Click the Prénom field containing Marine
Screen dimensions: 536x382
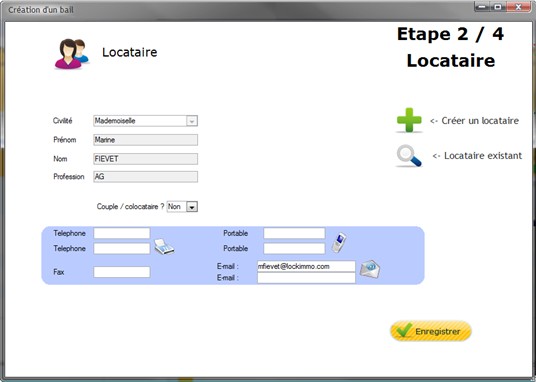[145, 140]
